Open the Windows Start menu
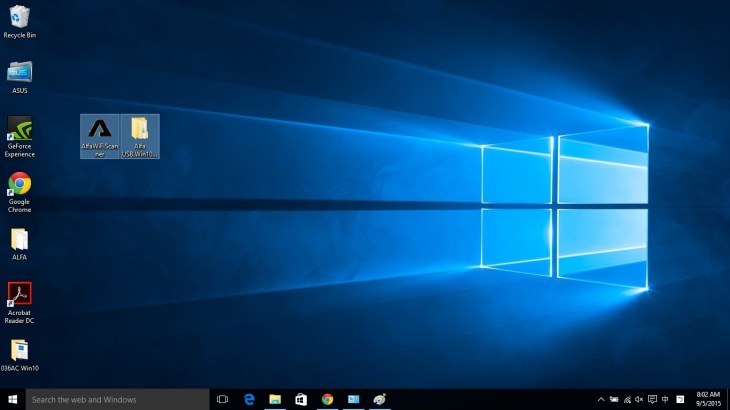 point(12,399)
